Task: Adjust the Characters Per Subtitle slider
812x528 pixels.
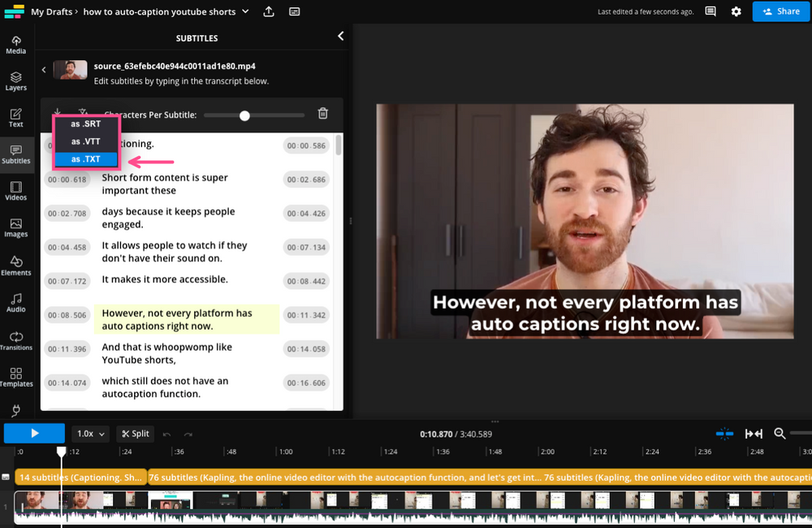Action: [x=244, y=115]
